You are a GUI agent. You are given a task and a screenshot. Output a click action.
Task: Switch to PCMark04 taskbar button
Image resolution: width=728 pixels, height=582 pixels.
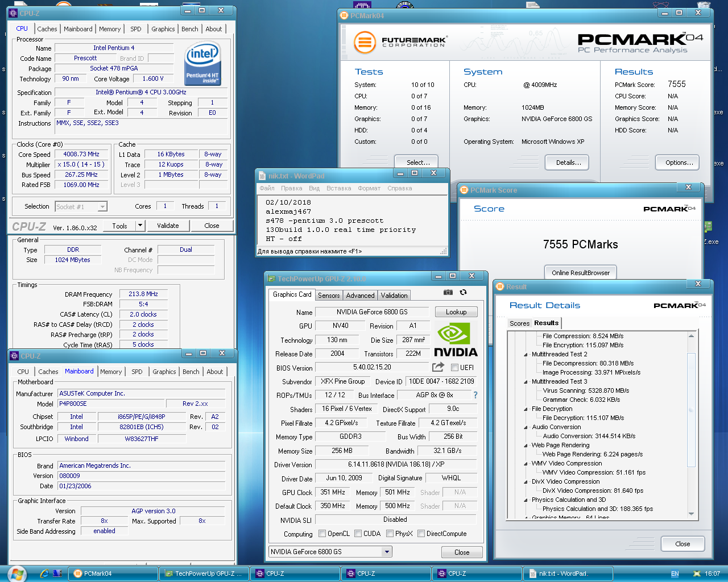[x=113, y=574]
